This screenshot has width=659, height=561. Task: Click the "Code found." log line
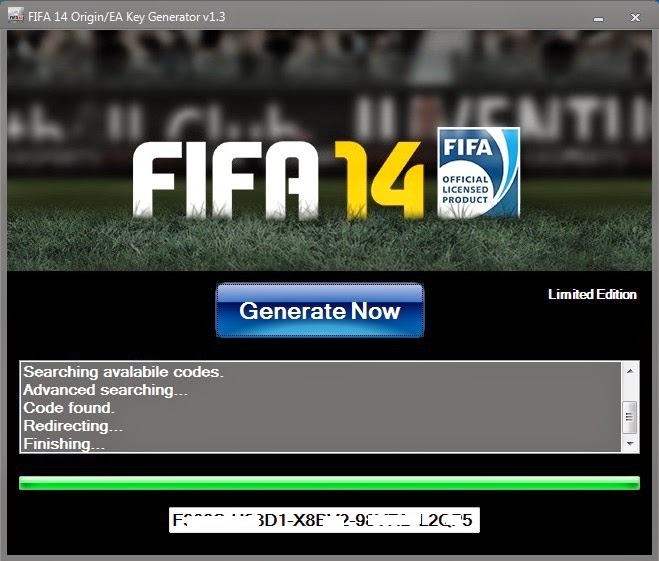coord(69,408)
